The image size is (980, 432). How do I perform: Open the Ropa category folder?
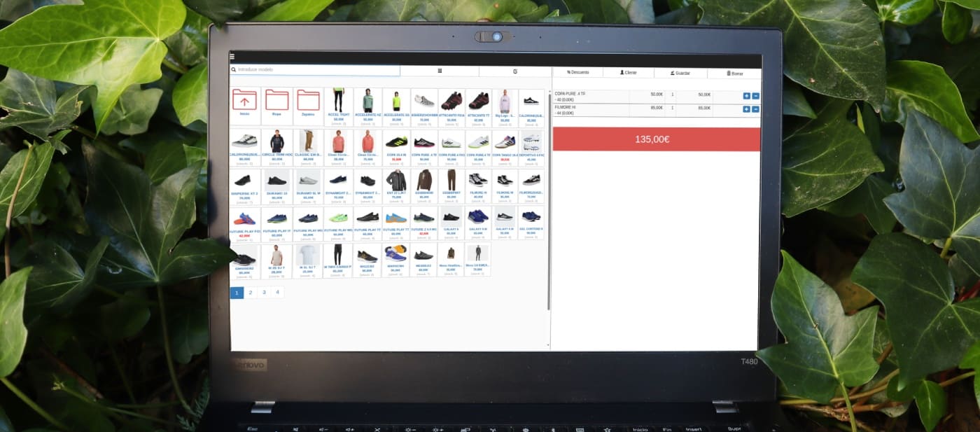click(x=277, y=100)
